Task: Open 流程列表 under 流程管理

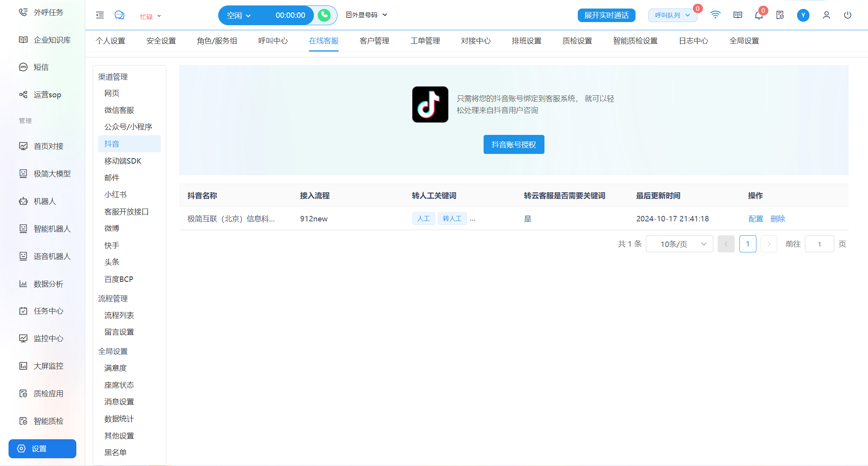Action: pyautogui.click(x=119, y=315)
